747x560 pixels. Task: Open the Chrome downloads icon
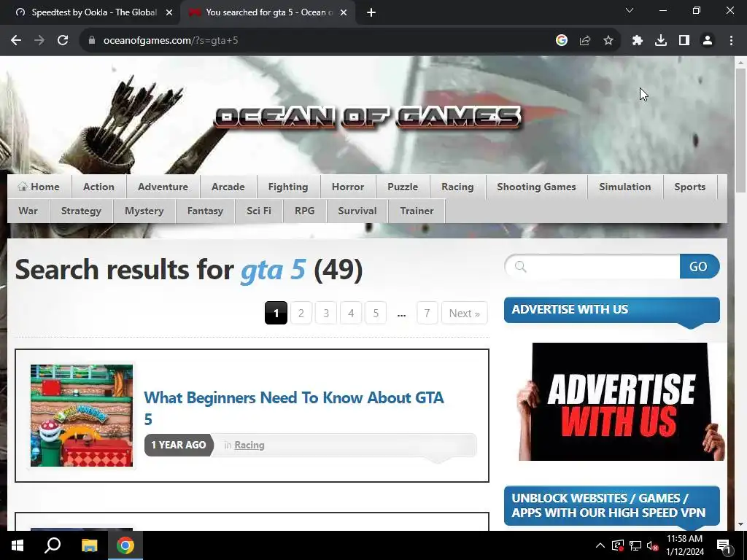pyautogui.click(x=661, y=41)
